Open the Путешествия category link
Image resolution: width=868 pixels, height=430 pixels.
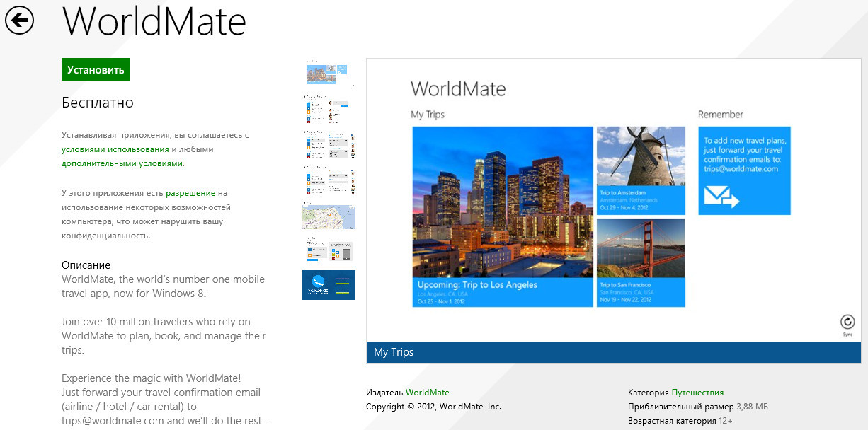[x=697, y=393]
